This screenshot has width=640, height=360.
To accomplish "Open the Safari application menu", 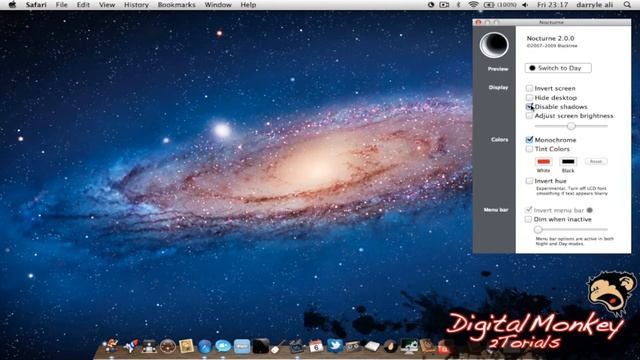I will click(x=36, y=5).
